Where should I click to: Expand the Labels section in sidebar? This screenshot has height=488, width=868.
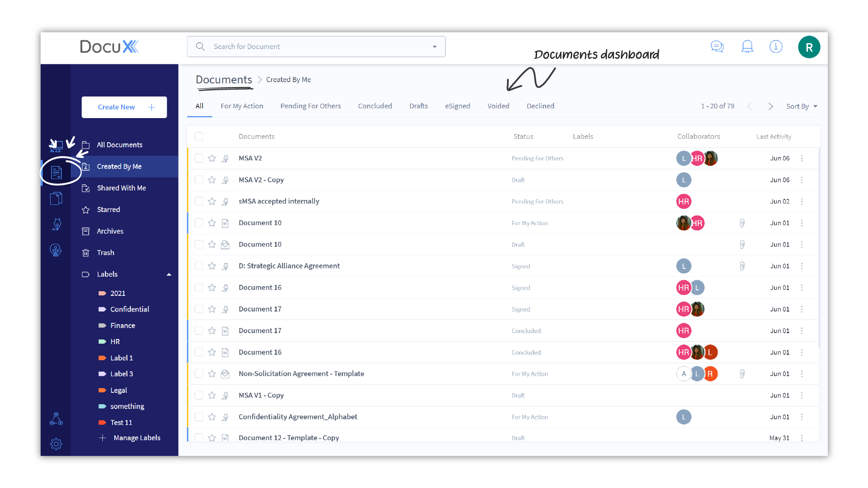coord(169,273)
